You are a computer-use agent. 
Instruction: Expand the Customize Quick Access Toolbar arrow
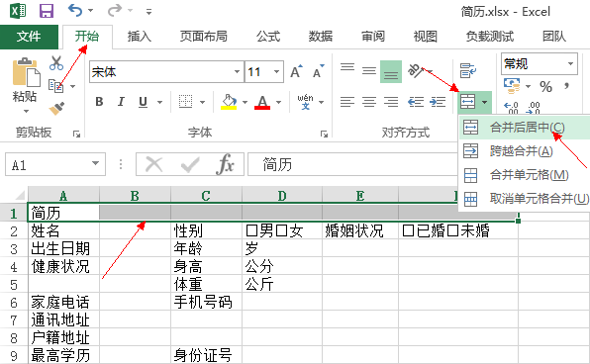[x=149, y=12]
